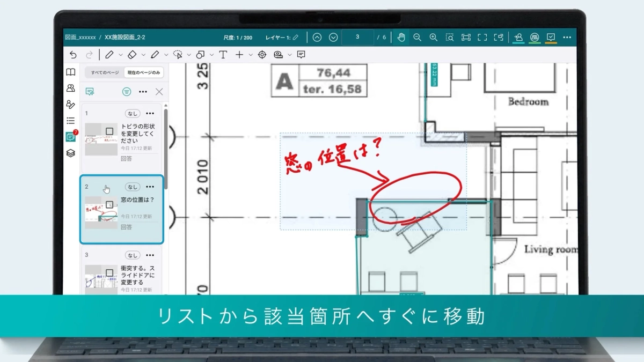Edit the layer 1 pencil icon
The image size is (644, 362).
point(296,38)
